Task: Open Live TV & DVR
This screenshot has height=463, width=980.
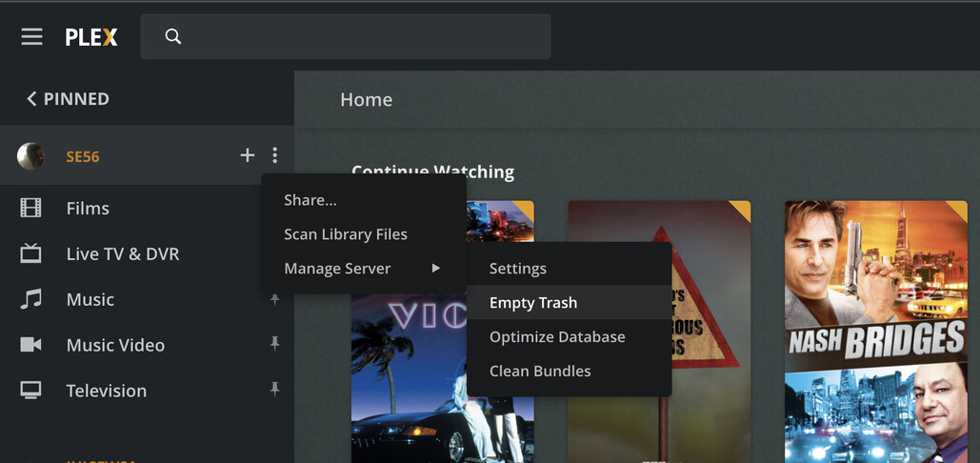Action: click(x=123, y=253)
